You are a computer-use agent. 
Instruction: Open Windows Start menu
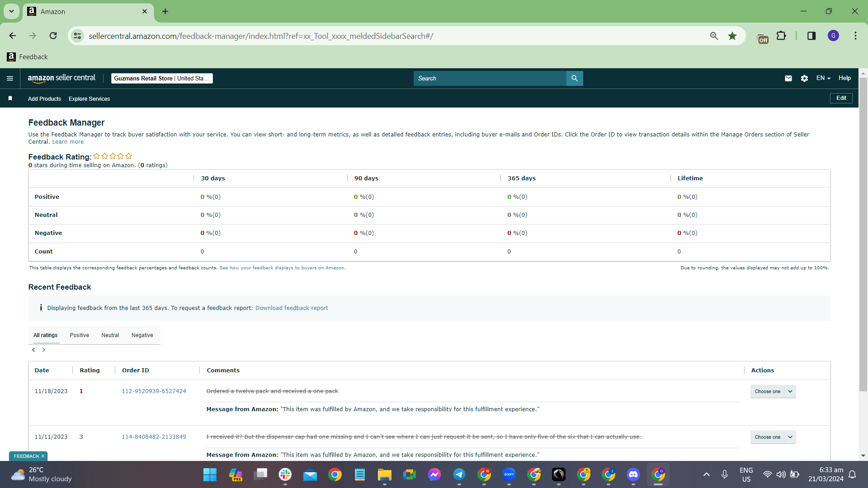pyautogui.click(x=210, y=474)
